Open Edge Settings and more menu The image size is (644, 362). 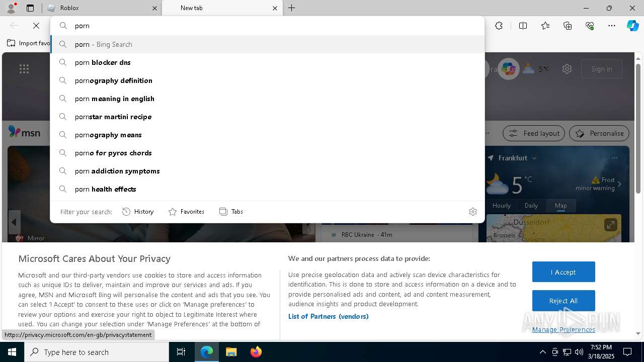click(612, 26)
